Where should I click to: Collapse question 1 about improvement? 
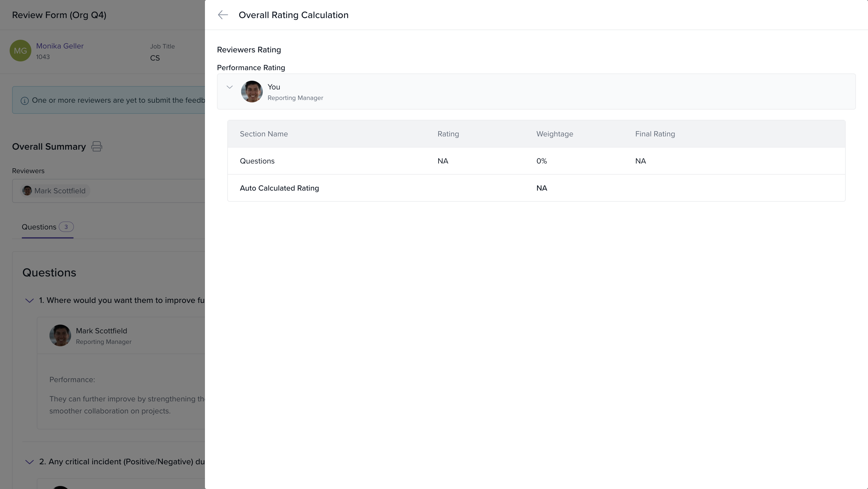(x=29, y=301)
